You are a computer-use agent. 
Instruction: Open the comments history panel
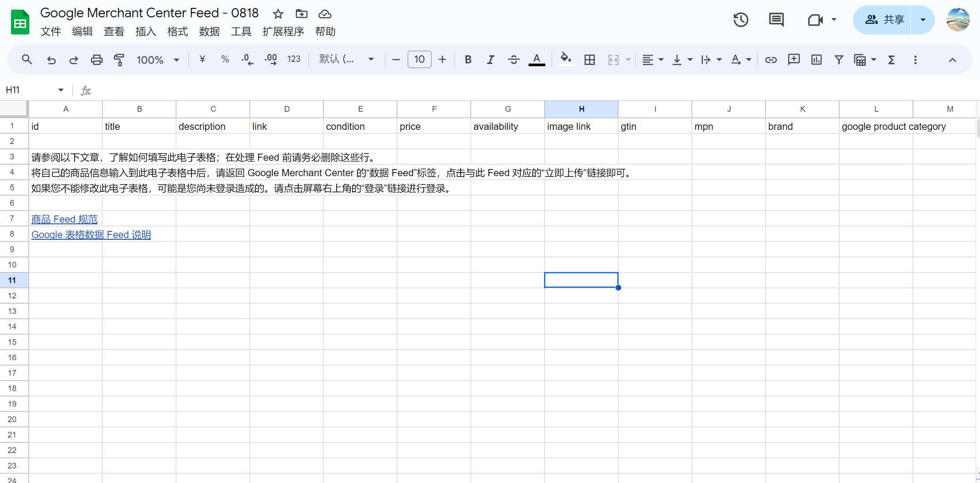coord(776,19)
